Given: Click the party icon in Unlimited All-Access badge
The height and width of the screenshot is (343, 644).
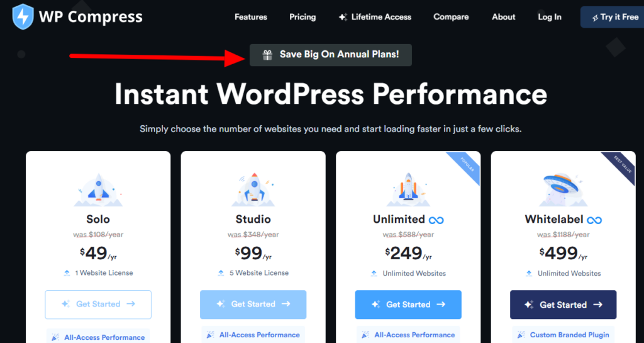Looking at the screenshot, I should [x=365, y=335].
